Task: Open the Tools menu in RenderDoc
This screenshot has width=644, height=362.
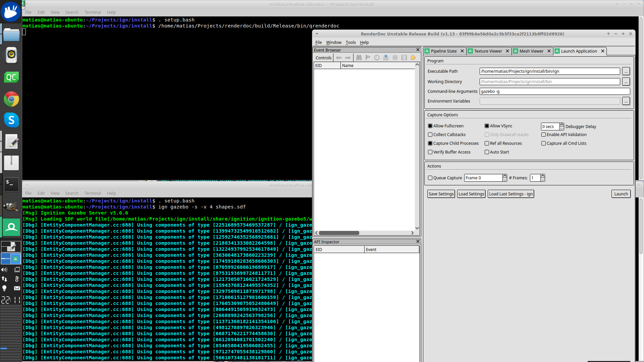Action: 351,43
